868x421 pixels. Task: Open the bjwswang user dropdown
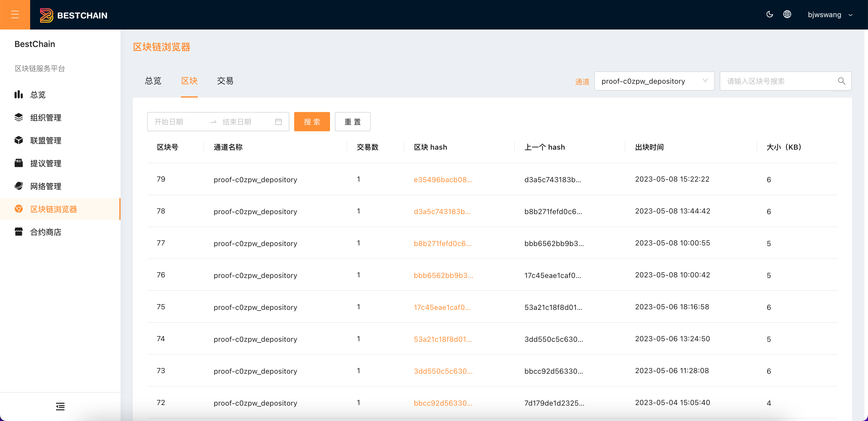[830, 14]
